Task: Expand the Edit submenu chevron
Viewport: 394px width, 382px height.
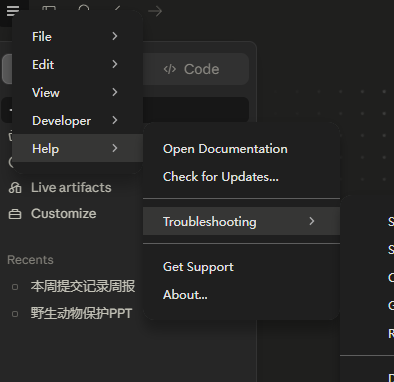Action: 115,64
